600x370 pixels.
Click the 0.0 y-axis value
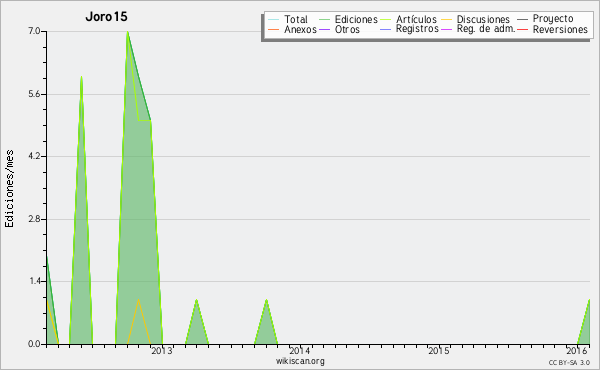[x=34, y=344]
